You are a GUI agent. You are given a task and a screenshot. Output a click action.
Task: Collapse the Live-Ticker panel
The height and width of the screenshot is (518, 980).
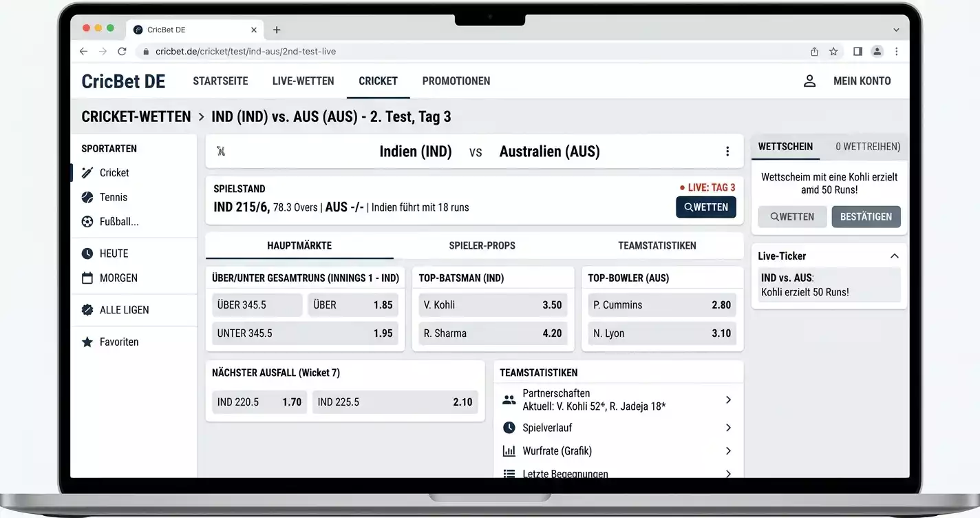[894, 256]
